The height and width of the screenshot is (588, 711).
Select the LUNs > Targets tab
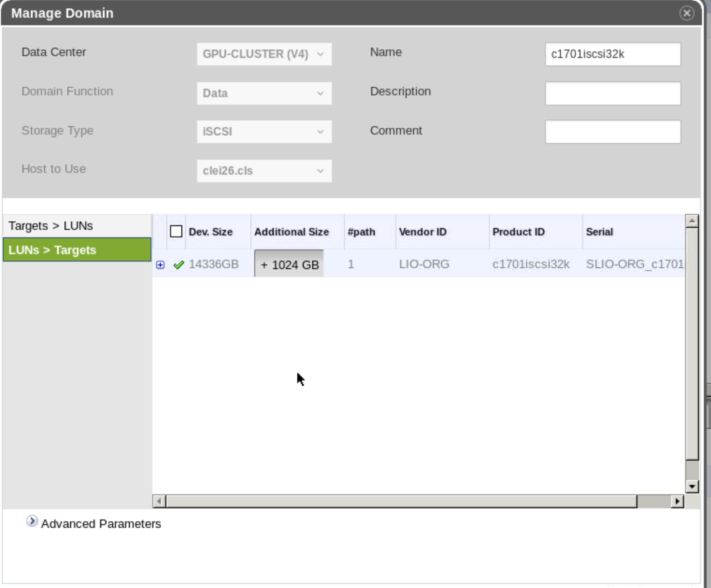(x=77, y=250)
